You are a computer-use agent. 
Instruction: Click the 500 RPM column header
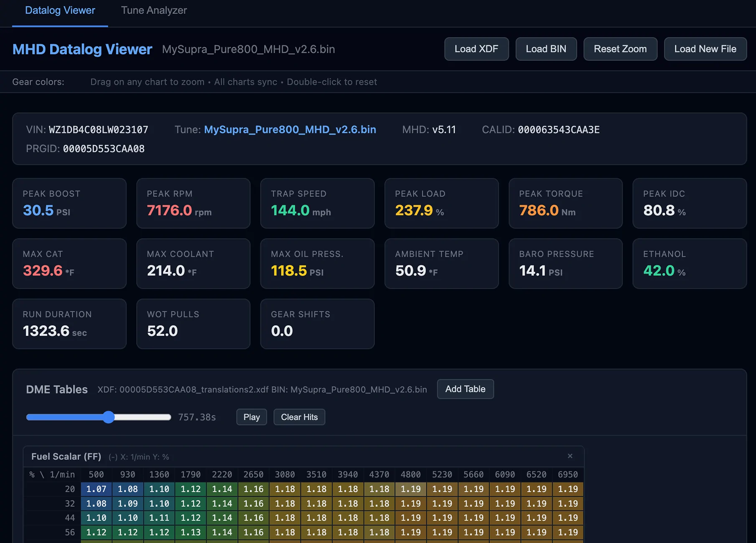tap(96, 474)
